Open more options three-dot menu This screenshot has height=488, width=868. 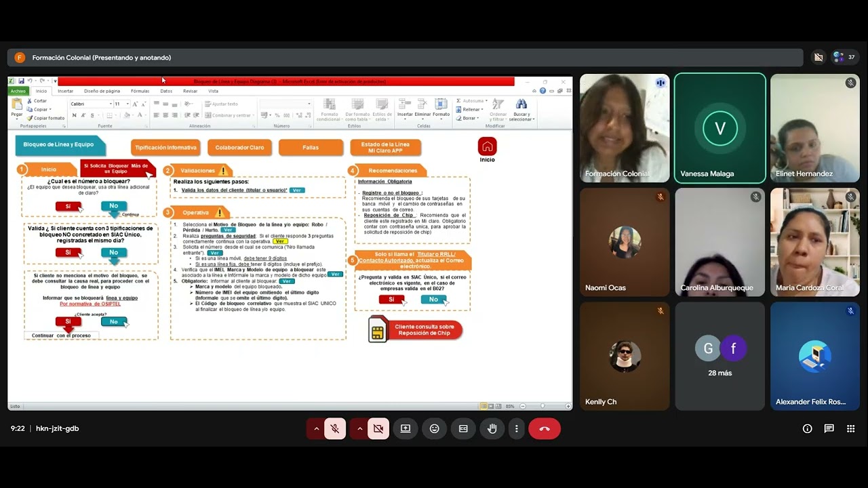tap(517, 428)
